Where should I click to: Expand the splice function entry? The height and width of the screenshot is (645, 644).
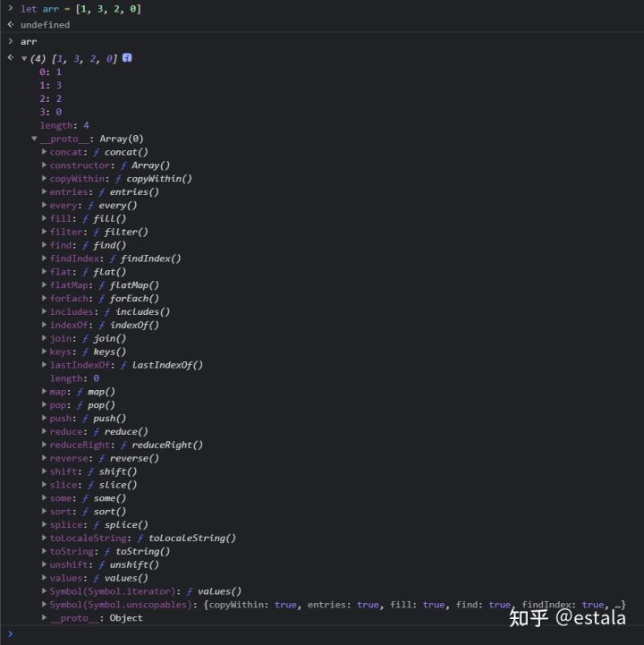44,524
